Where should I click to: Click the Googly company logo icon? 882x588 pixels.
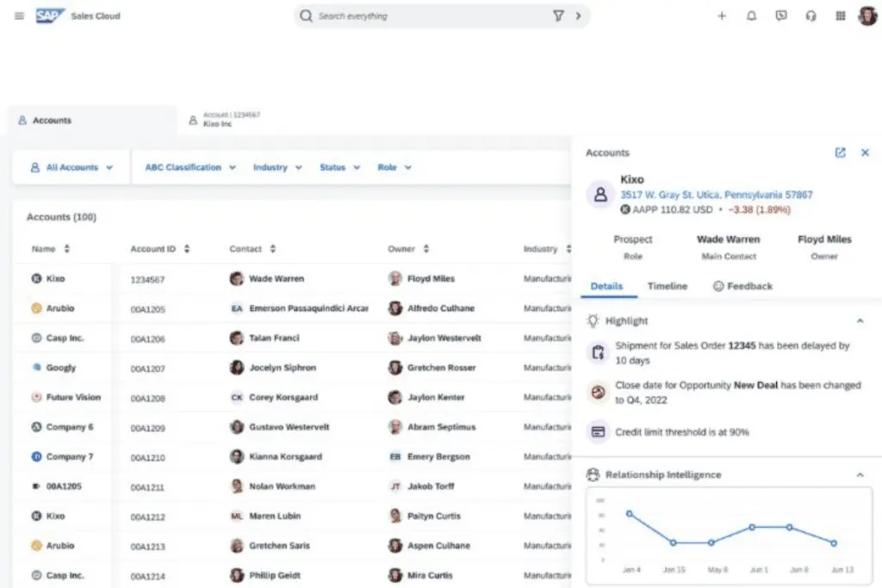36,367
